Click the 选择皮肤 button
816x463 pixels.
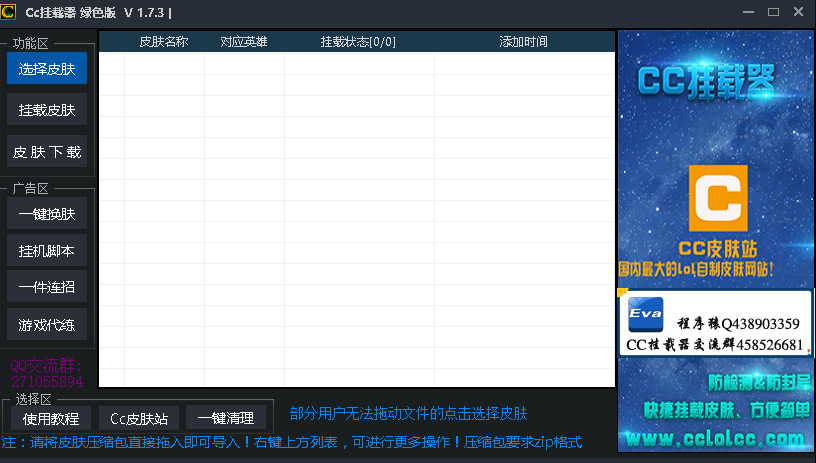pyautogui.click(x=47, y=68)
